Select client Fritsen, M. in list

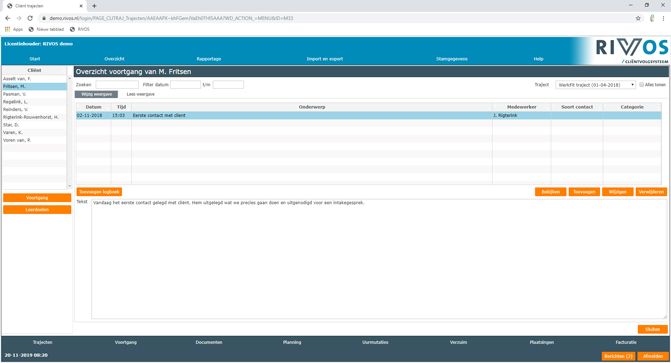click(x=34, y=86)
